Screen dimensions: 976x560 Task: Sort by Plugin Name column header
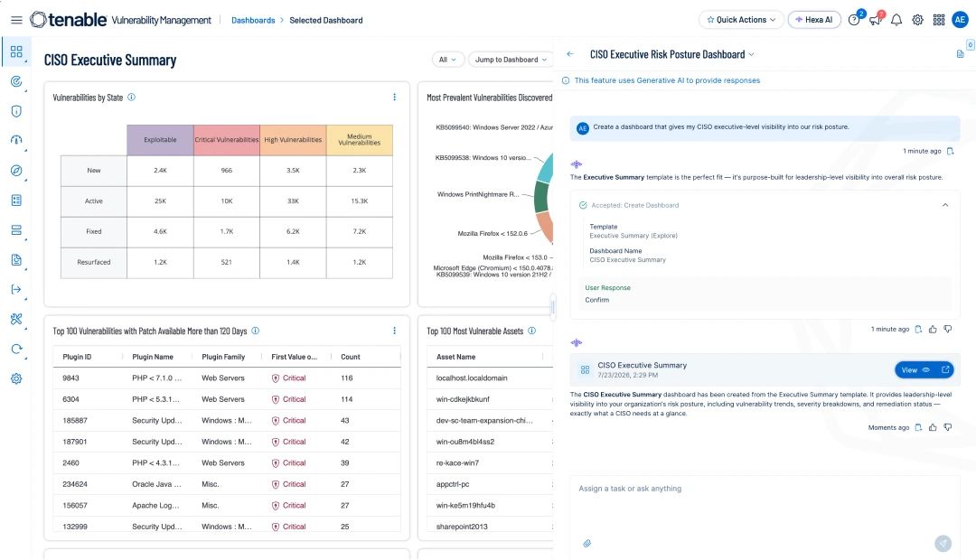153,357
